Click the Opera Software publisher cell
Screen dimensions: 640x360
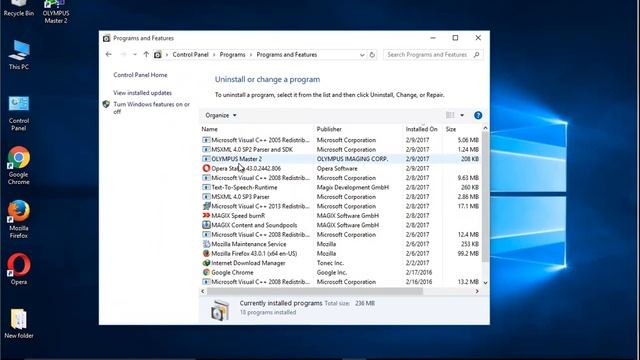coord(337,168)
